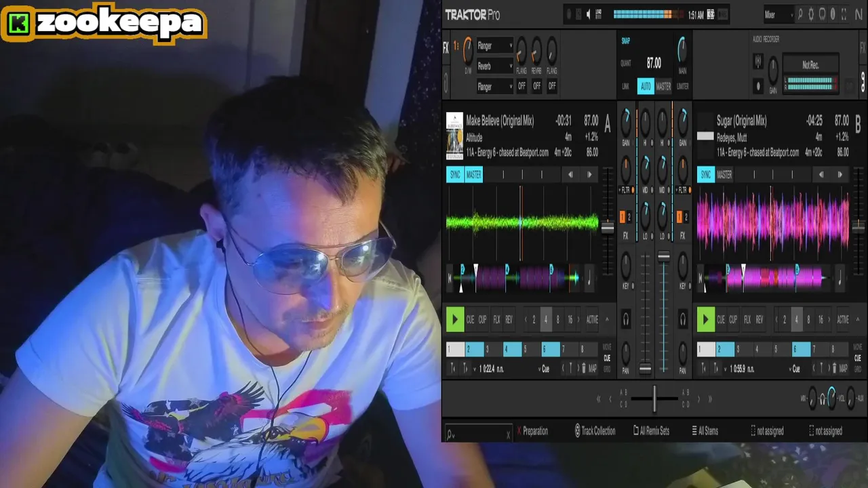The width and height of the screenshot is (868, 488).
Task: Click the broadcast icon in Audio Recorder
Action: 758,62
